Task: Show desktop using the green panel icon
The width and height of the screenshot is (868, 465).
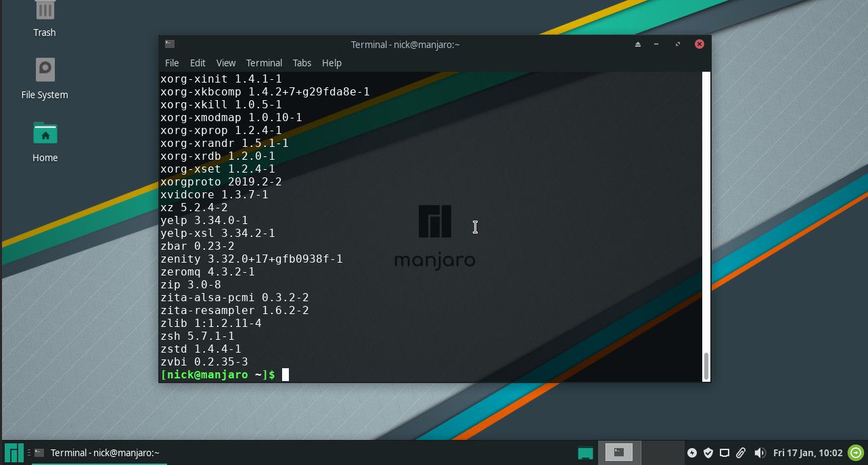Action: point(586,453)
